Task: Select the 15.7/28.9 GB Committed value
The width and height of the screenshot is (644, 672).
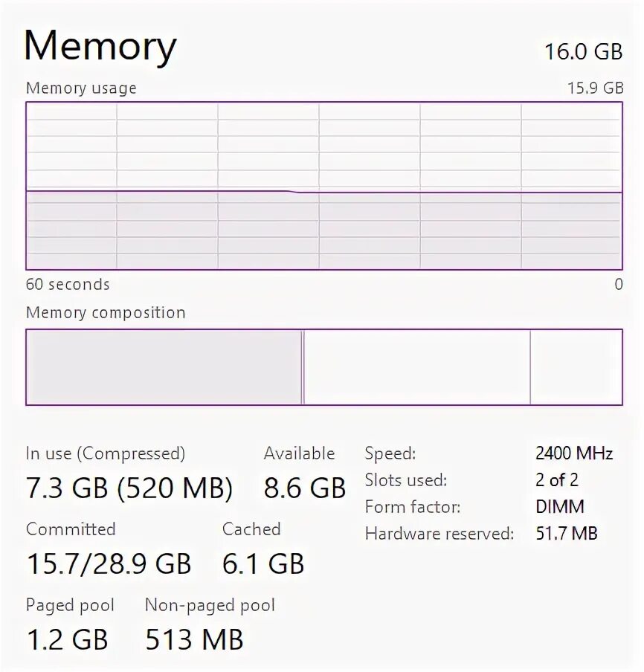Action: coord(109,563)
